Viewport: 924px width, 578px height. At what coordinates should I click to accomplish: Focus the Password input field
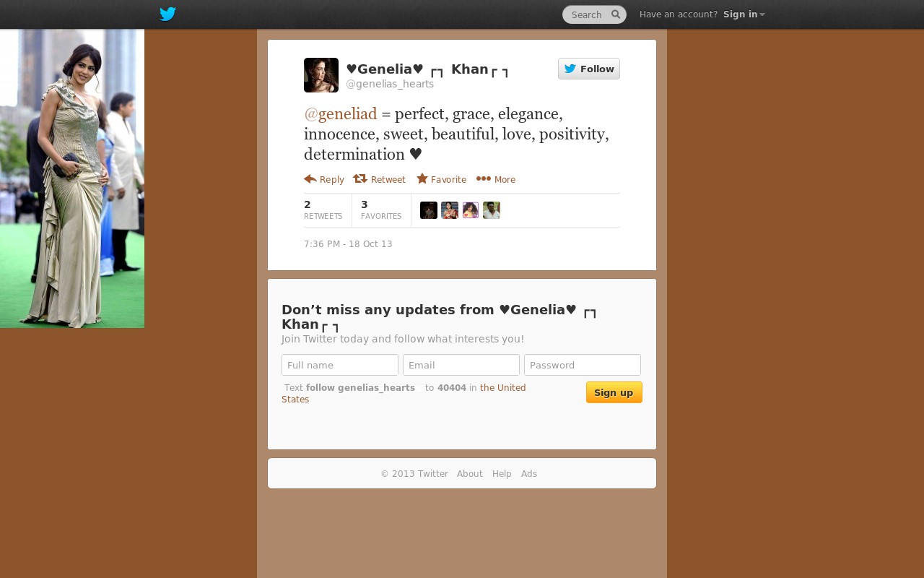pyautogui.click(x=583, y=365)
